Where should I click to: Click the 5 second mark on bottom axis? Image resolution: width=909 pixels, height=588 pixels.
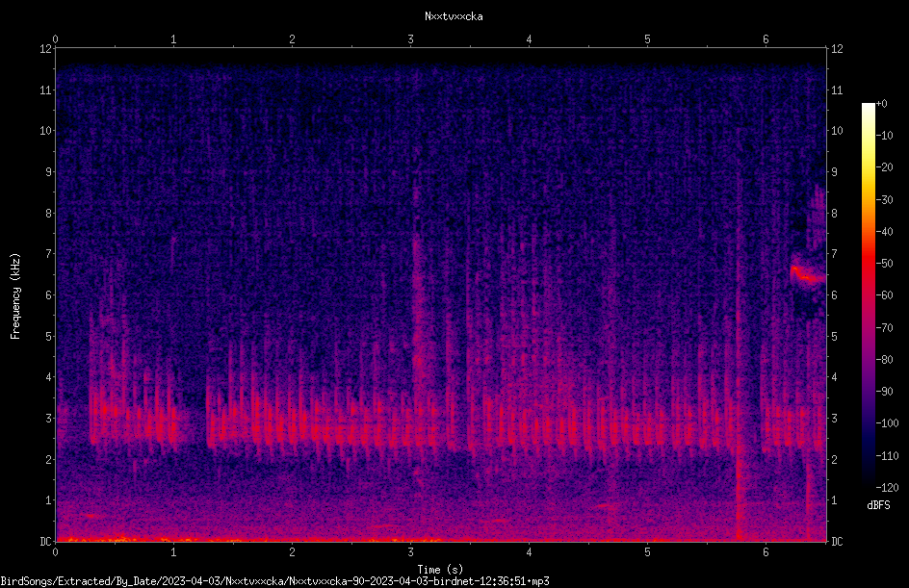point(647,551)
